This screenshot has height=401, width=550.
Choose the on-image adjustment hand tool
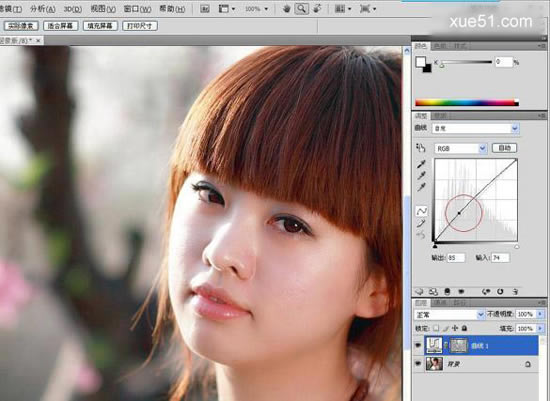[x=421, y=148]
